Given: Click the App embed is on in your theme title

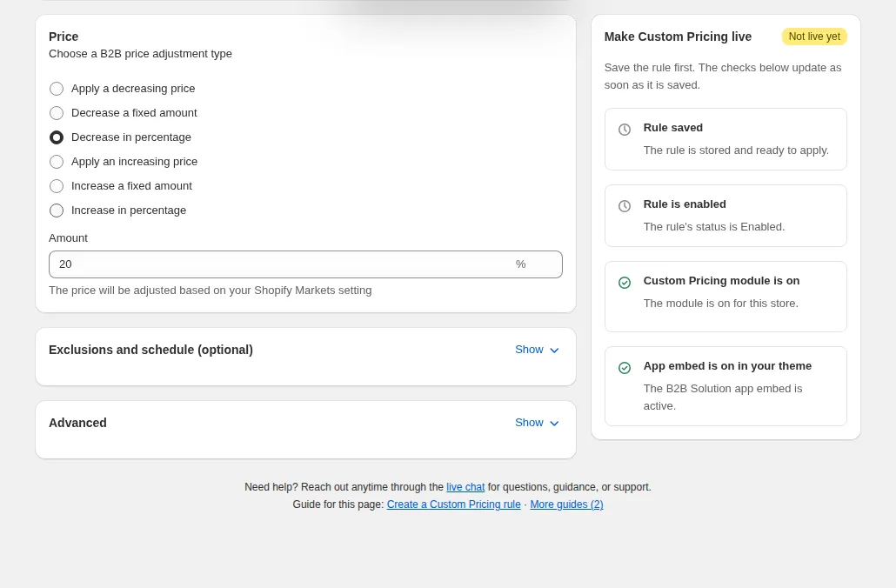Looking at the screenshot, I should pos(727,365).
